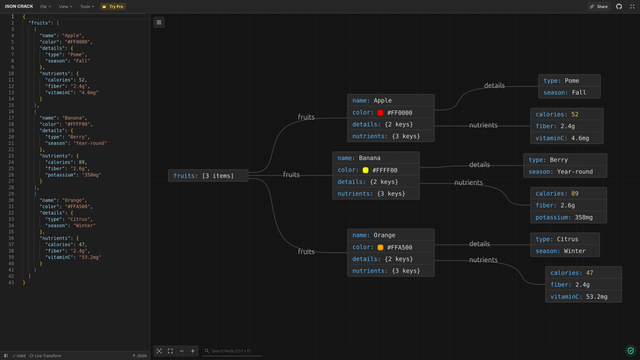This screenshot has height=360, width=640.
Task: Click the JSON CRACK logo
Action: [x=19, y=7]
